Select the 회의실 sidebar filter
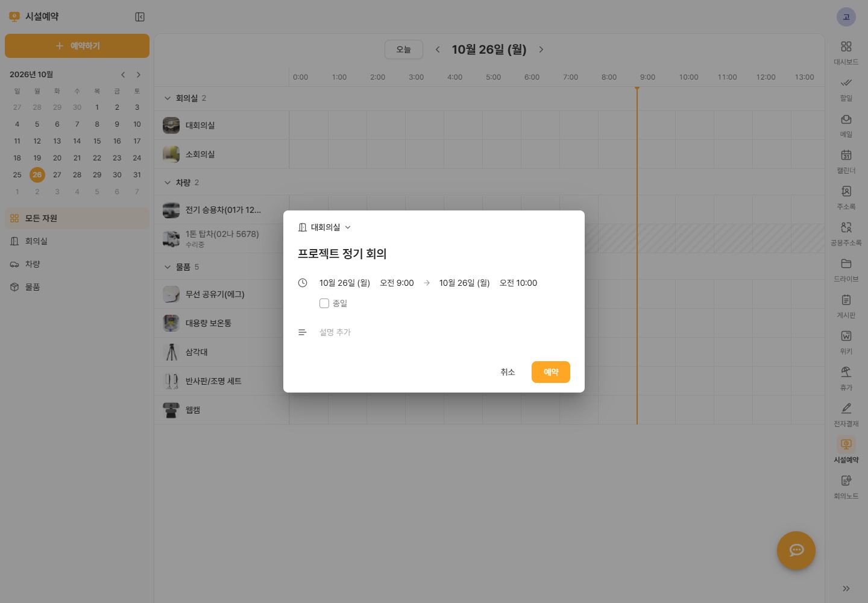This screenshot has height=603, width=868. pos(77,241)
